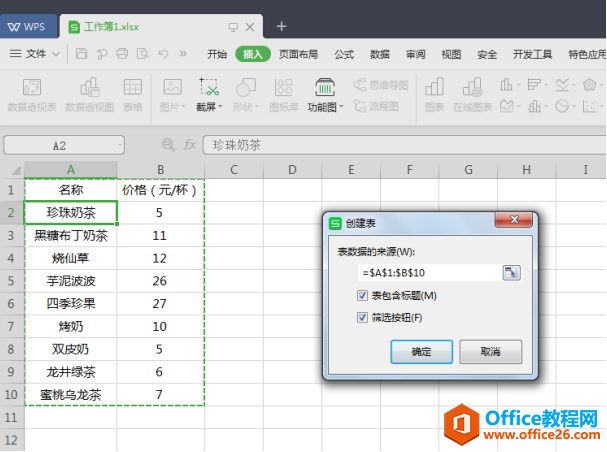
Task: Open the 数据 ribbon tab
Action: pos(380,54)
